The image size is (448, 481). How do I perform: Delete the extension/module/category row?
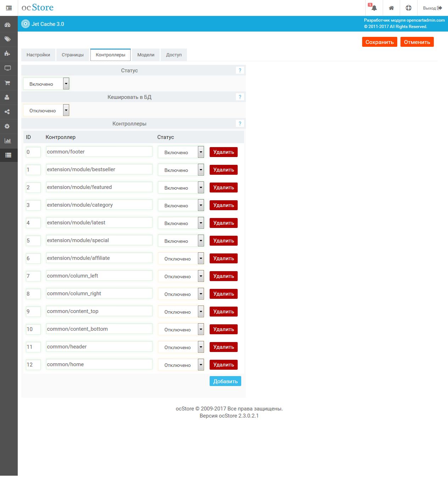(x=223, y=205)
